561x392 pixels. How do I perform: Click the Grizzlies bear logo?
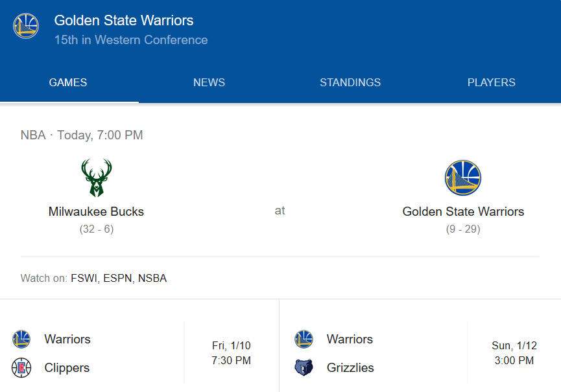(304, 367)
